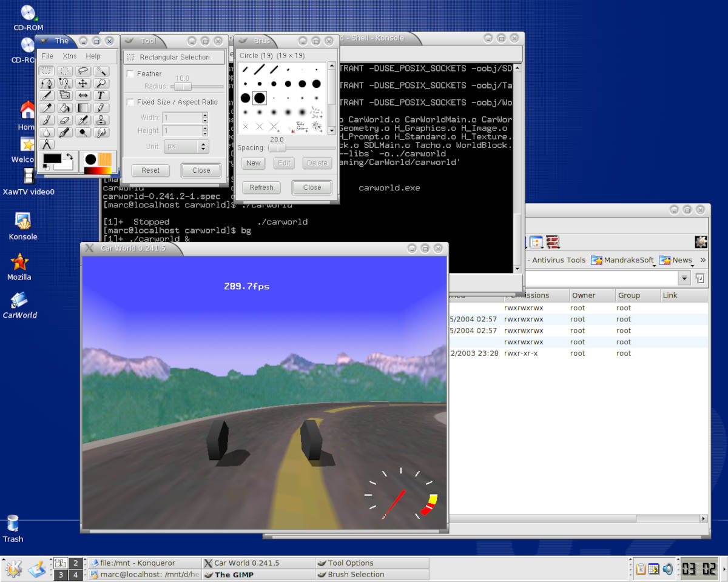Select the Bezier paths tool

point(47,83)
